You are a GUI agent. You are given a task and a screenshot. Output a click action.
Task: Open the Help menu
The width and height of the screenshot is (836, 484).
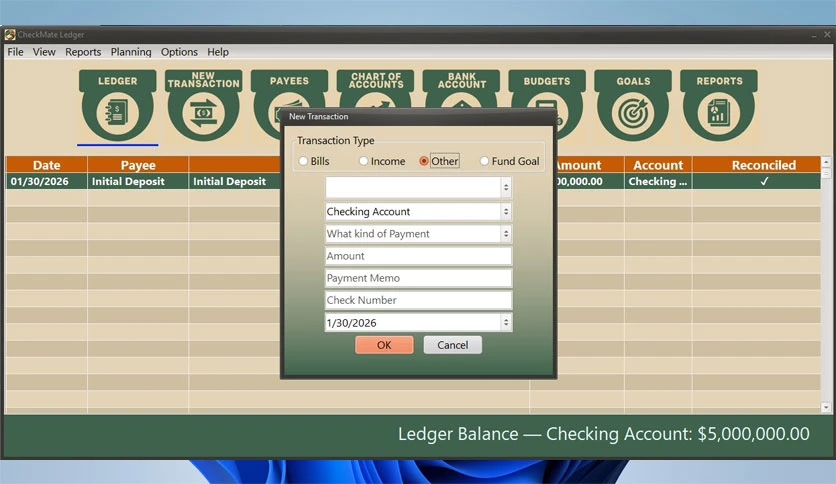click(x=218, y=52)
